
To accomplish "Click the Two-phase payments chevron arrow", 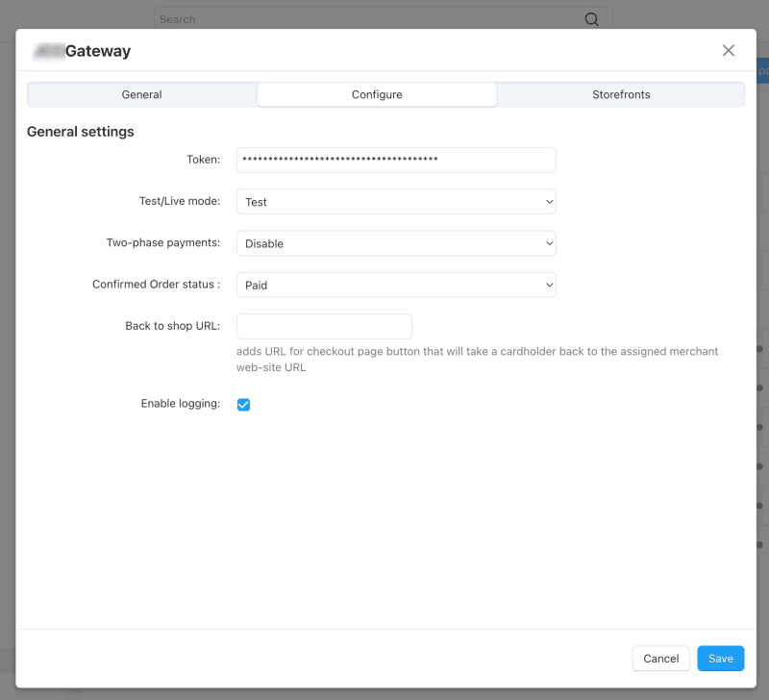I will pos(549,243).
